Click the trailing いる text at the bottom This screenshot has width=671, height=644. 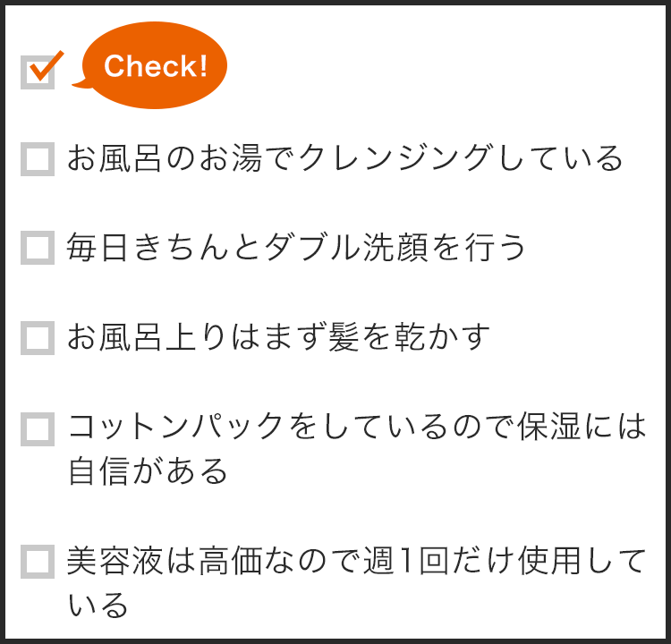pyautogui.click(x=98, y=605)
